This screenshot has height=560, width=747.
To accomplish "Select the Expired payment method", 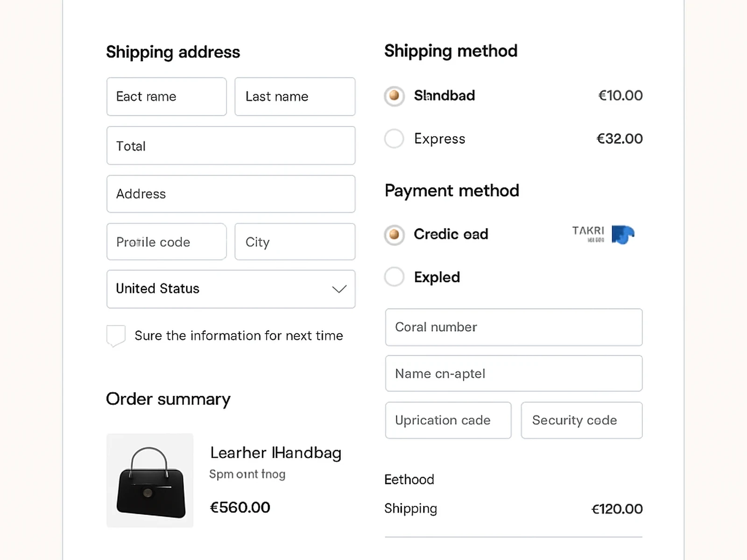I will 394,277.
